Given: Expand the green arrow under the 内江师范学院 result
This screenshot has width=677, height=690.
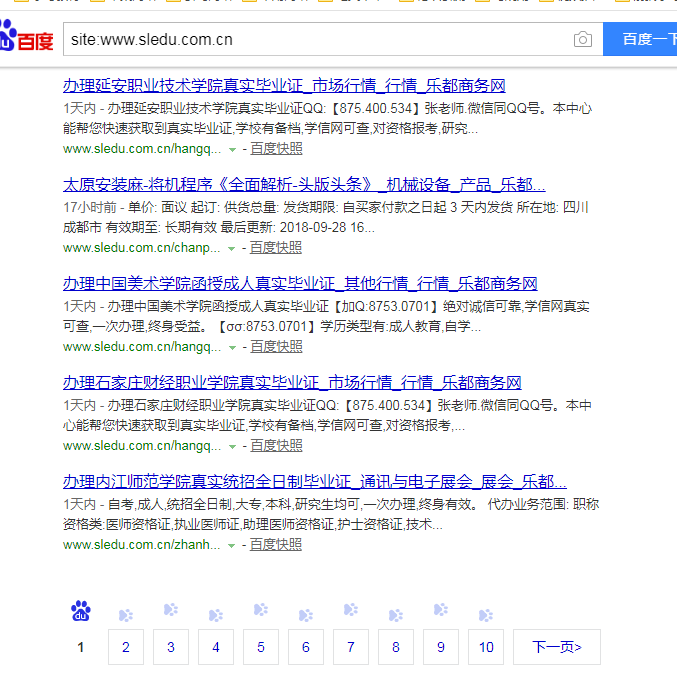Looking at the screenshot, I should click(x=232, y=546).
